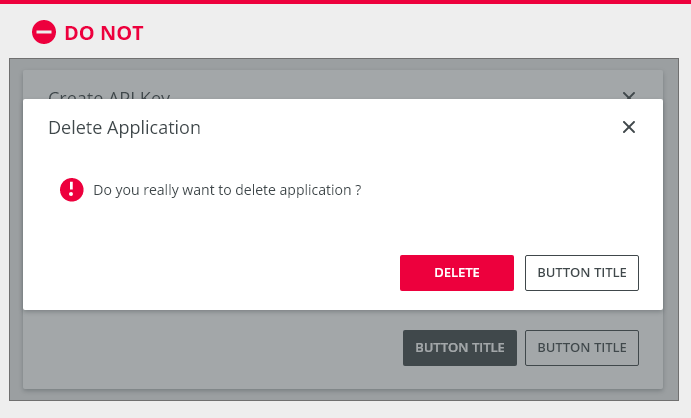The width and height of the screenshot is (691, 418).
Task: Click the X icon of the Create API Key dialog
Action: tap(629, 95)
